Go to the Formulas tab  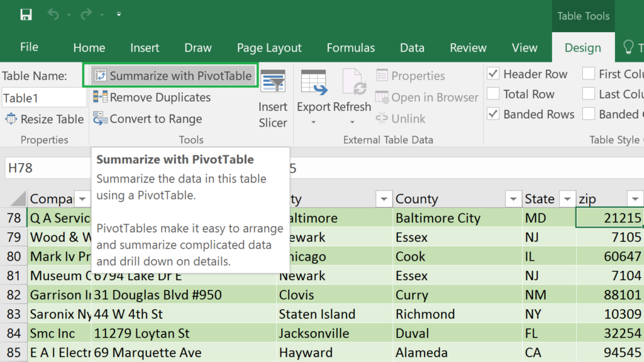[x=351, y=48]
